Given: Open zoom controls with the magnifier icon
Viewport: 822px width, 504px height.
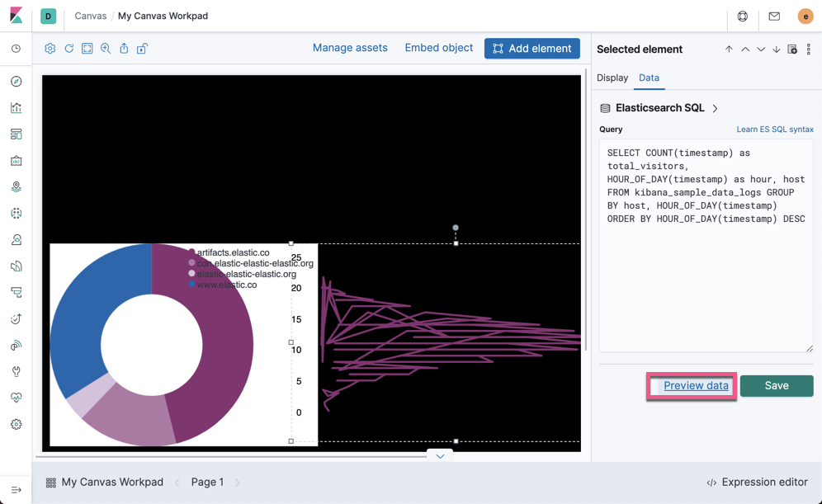Looking at the screenshot, I should point(106,49).
